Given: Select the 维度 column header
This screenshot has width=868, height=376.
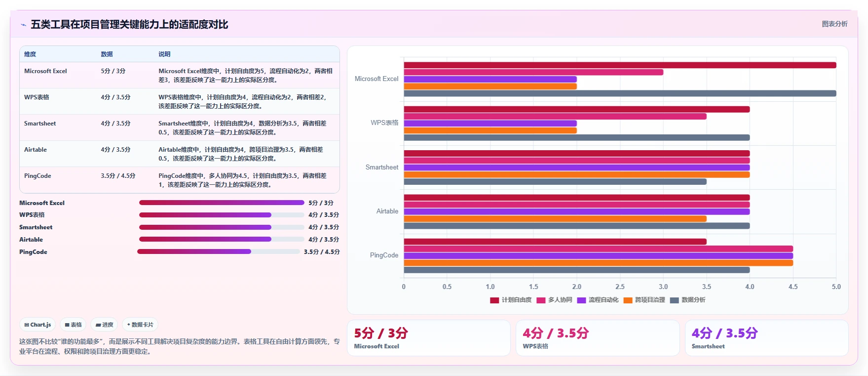Looking at the screenshot, I should coord(30,54).
